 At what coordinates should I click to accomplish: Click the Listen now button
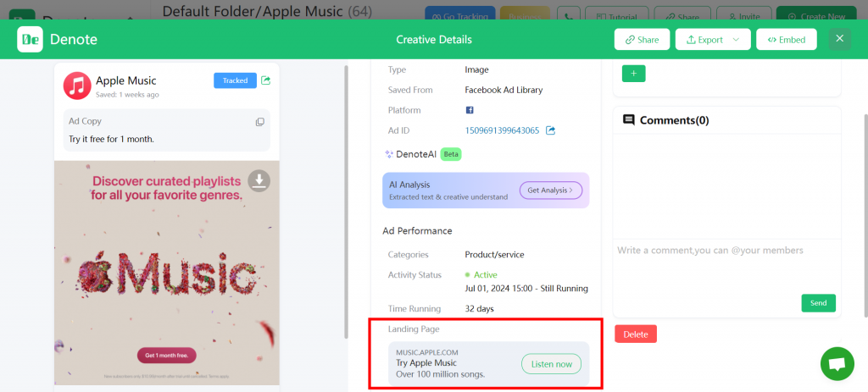551,364
